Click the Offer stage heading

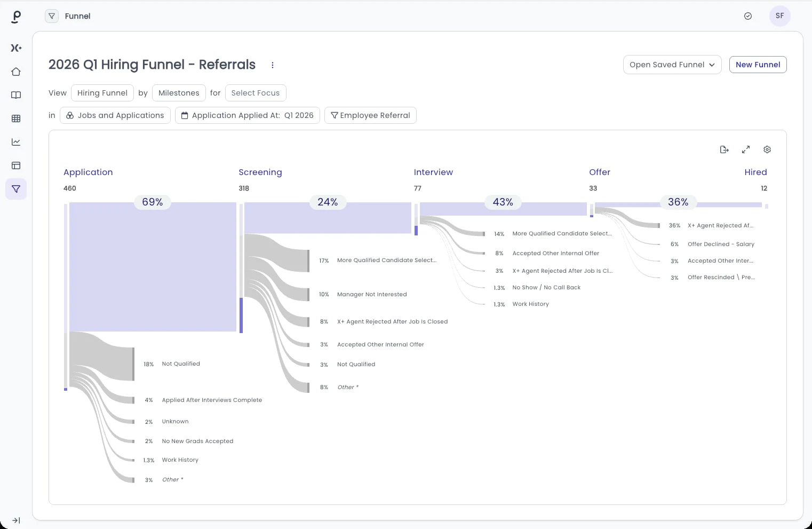(600, 172)
